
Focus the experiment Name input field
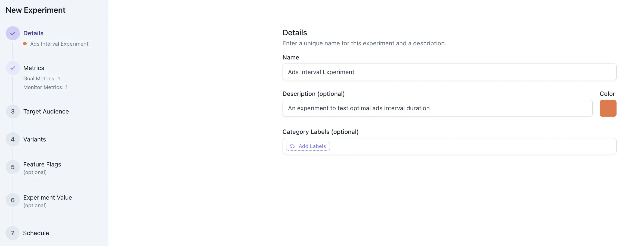[x=449, y=72]
